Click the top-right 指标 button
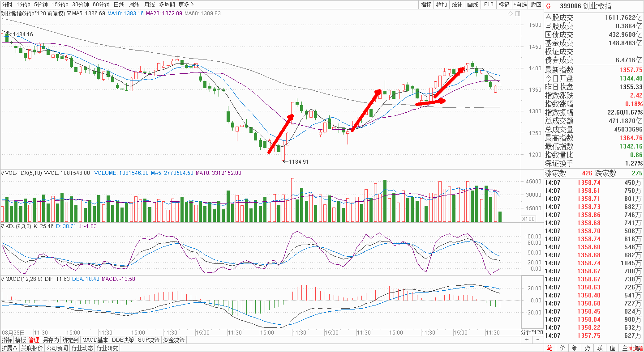The width and height of the screenshot is (644, 352). pyautogui.click(x=426, y=4)
